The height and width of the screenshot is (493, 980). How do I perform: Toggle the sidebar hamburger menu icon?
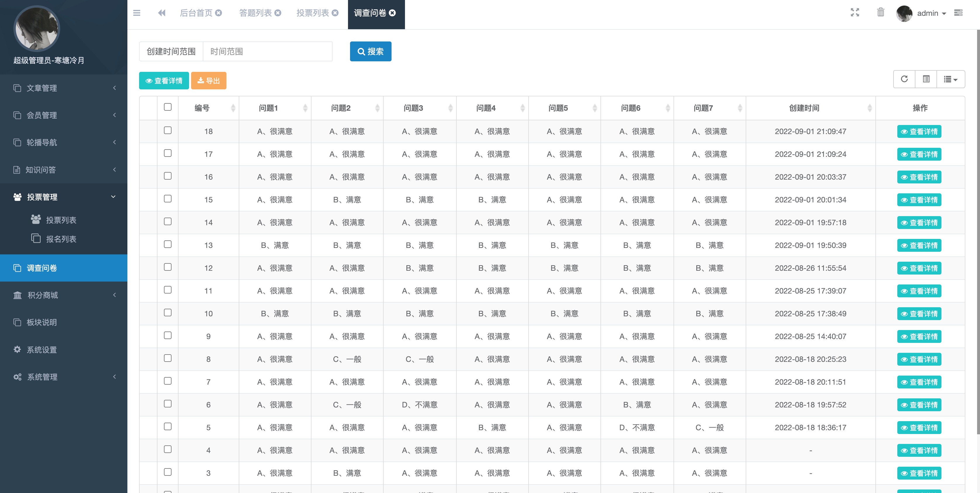pos(136,13)
